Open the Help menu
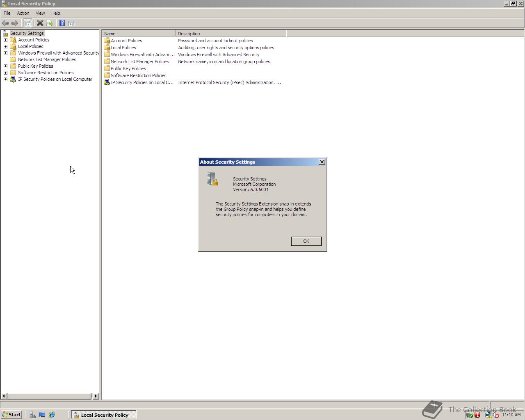The image size is (525, 420). click(55, 13)
